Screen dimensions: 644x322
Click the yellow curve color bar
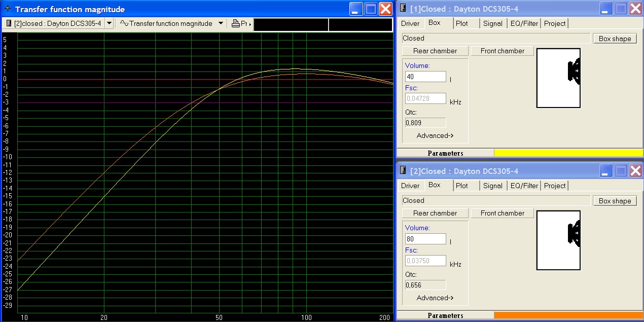coord(568,153)
